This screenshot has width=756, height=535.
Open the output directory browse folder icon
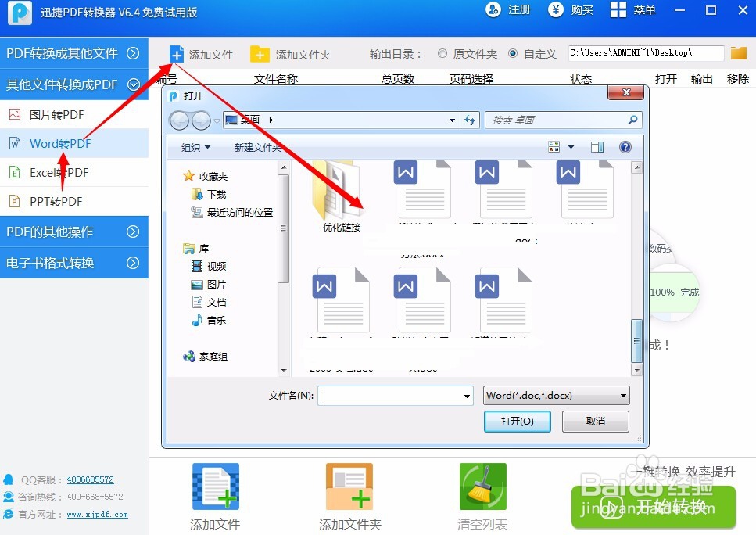coord(738,53)
